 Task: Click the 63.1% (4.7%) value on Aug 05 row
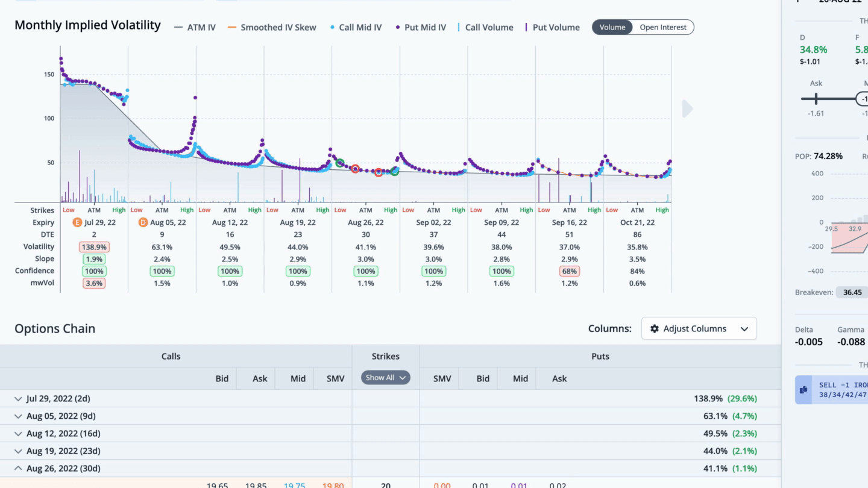coord(730,416)
